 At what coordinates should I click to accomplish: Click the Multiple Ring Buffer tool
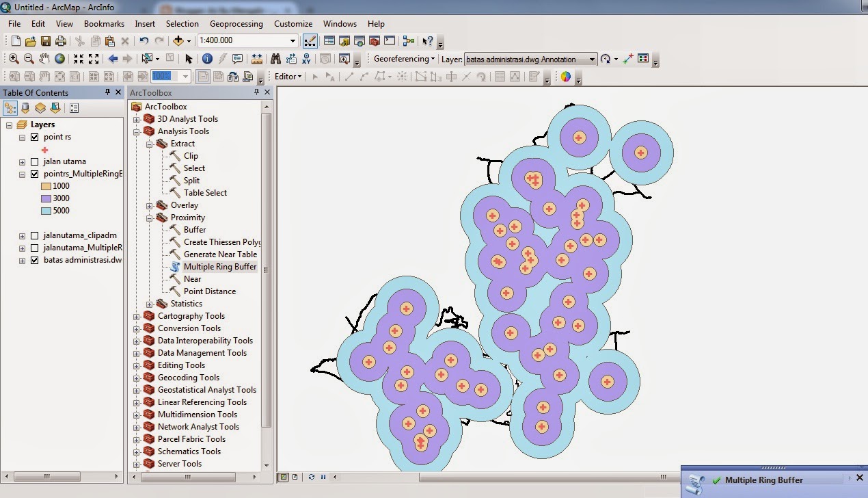[219, 267]
